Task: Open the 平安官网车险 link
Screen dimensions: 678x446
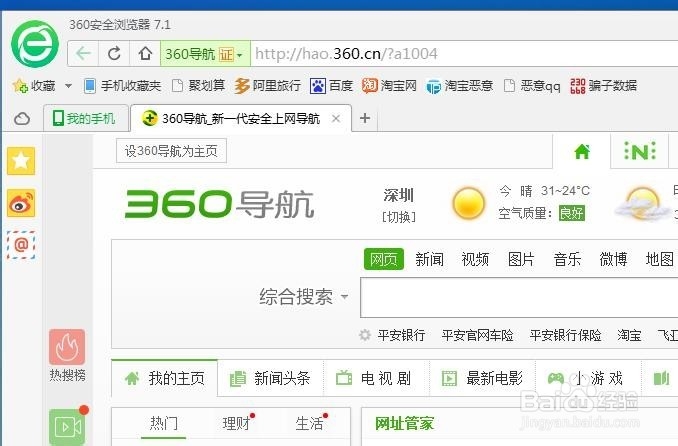Action: (477, 335)
